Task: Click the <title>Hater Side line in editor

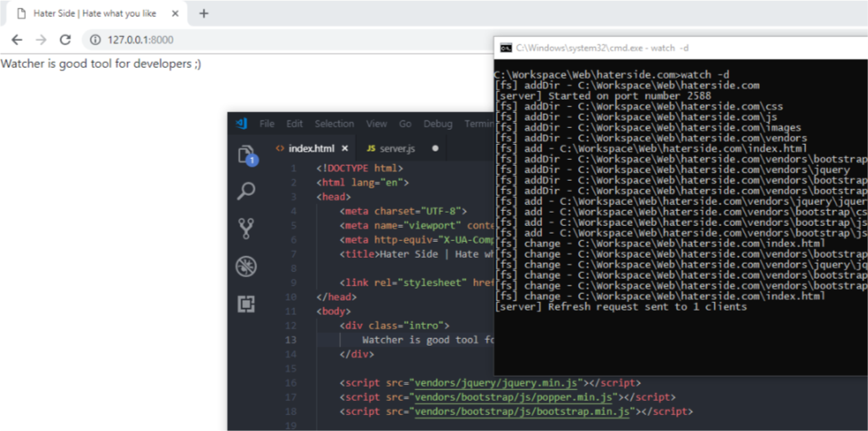Action: tap(416, 254)
